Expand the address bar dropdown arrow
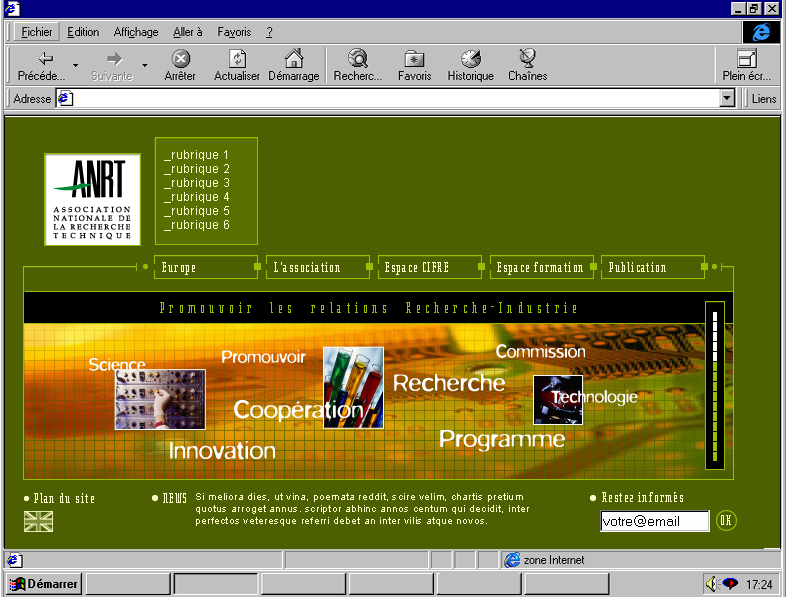Viewport: 786px width, 597px height. pyautogui.click(x=727, y=99)
